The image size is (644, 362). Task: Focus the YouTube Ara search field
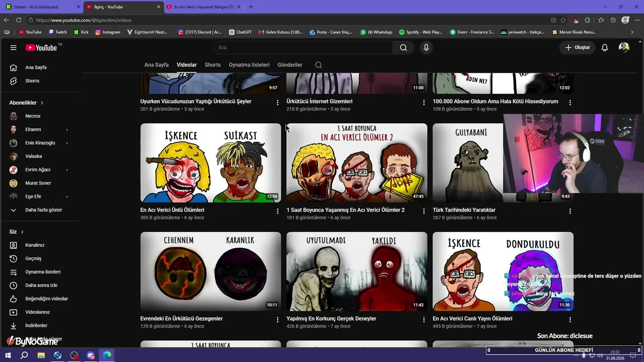pos(303,48)
